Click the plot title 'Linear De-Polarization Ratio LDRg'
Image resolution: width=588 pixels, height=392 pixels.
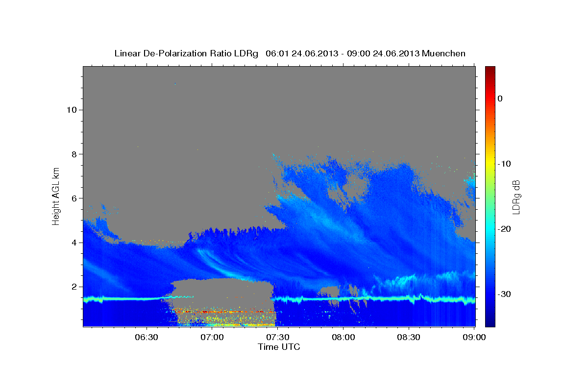click(186, 53)
